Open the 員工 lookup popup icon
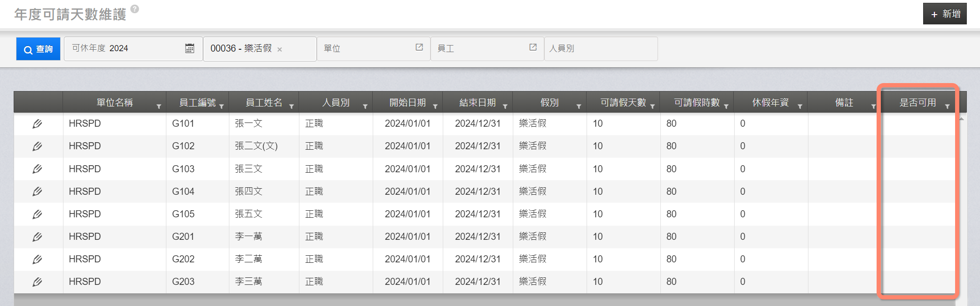This screenshot has width=980, height=306. pos(533,47)
